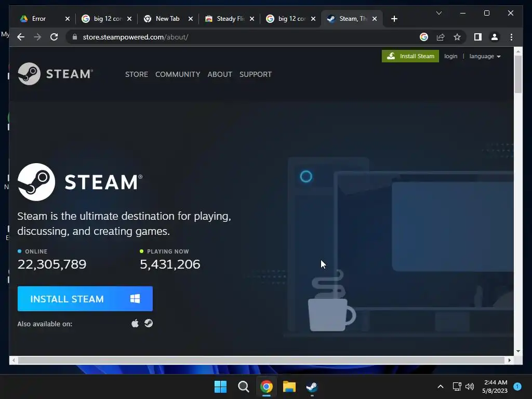Click the Steam logo in the page header

pyautogui.click(x=55, y=74)
